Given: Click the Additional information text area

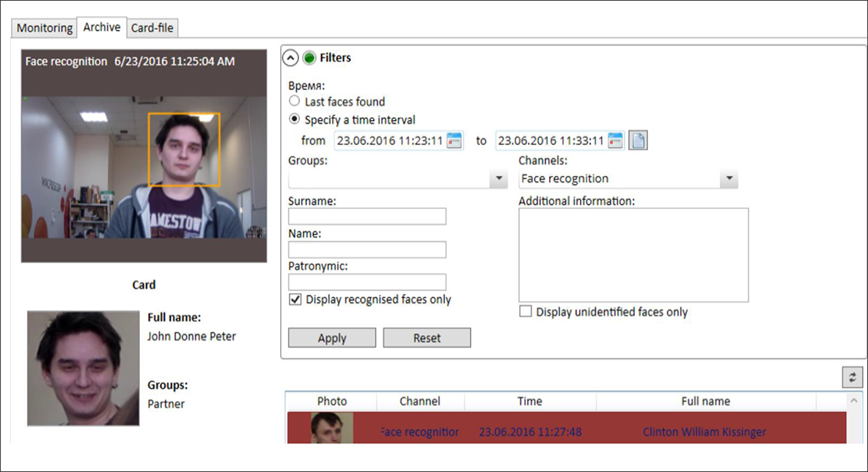Looking at the screenshot, I should click(x=633, y=255).
